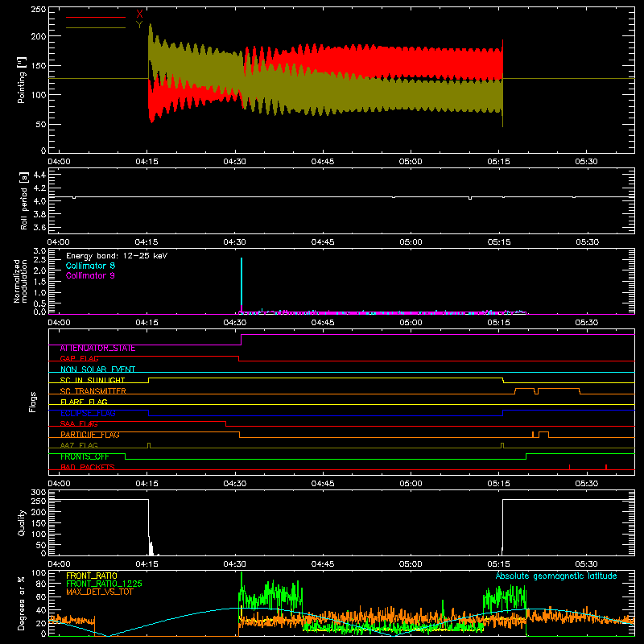Click the 04:00 time label under Normalized modulation plot
The height and width of the screenshot is (644, 644).
[x=59, y=323]
